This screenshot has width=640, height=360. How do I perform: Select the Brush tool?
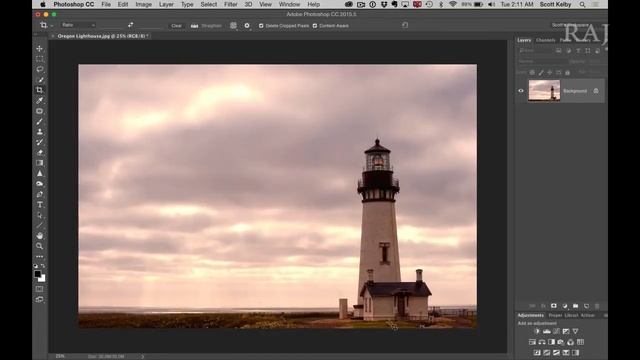point(40,122)
